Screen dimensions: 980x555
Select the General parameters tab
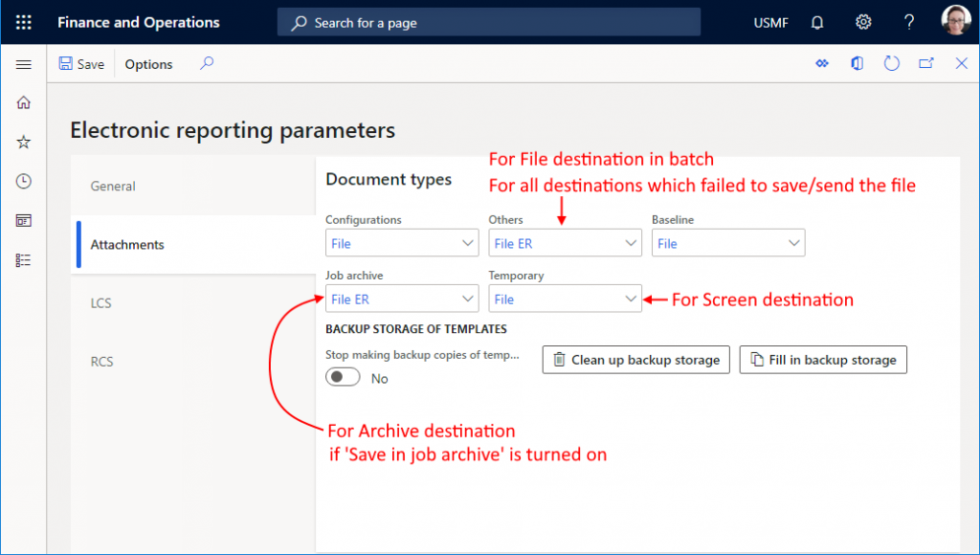112,186
